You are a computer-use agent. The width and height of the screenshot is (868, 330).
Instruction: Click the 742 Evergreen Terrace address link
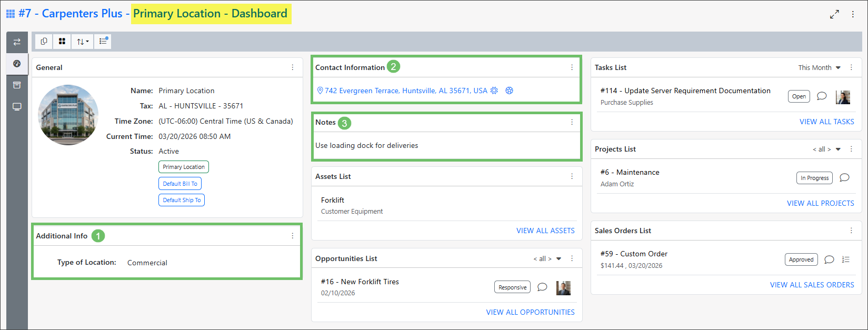(x=405, y=91)
